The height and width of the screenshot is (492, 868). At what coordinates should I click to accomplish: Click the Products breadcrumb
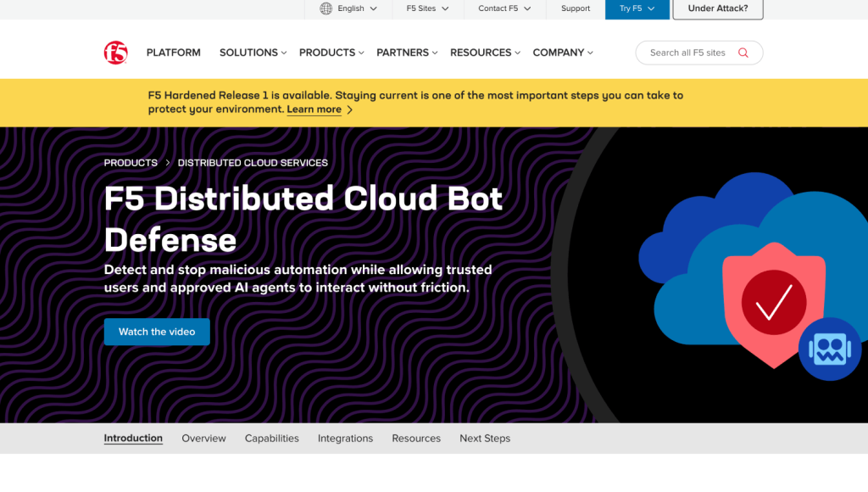[x=131, y=163]
